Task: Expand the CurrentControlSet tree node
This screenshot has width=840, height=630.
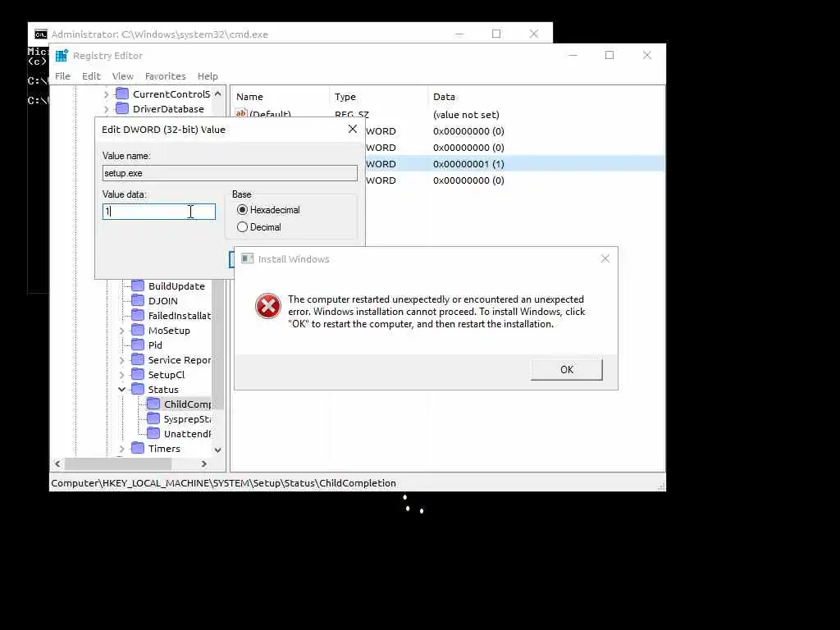Action: click(106, 94)
